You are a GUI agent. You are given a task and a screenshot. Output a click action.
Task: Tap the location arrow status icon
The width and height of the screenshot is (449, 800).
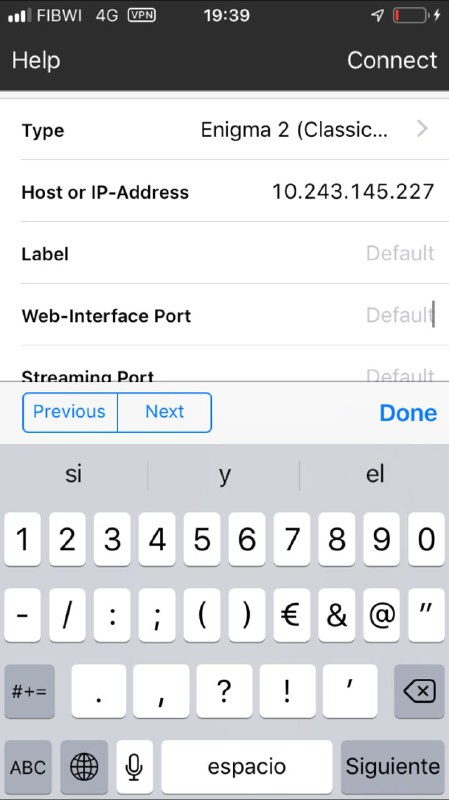tap(378, 15)
